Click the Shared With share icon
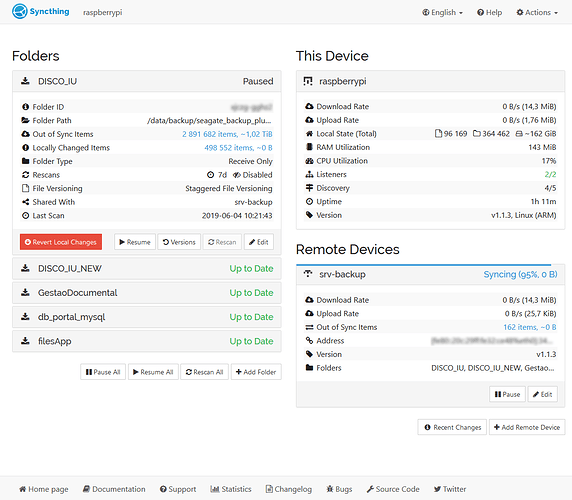 (x=25, y=202)
